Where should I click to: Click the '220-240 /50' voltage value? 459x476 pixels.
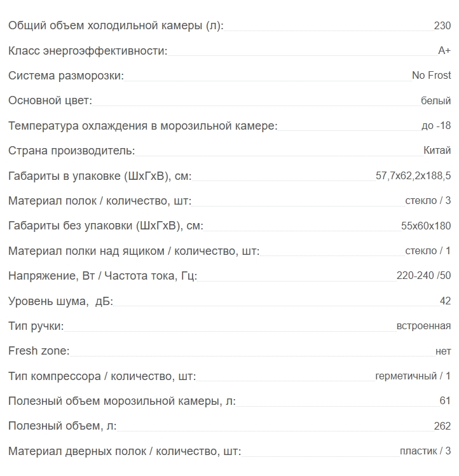tap(423, 276)
